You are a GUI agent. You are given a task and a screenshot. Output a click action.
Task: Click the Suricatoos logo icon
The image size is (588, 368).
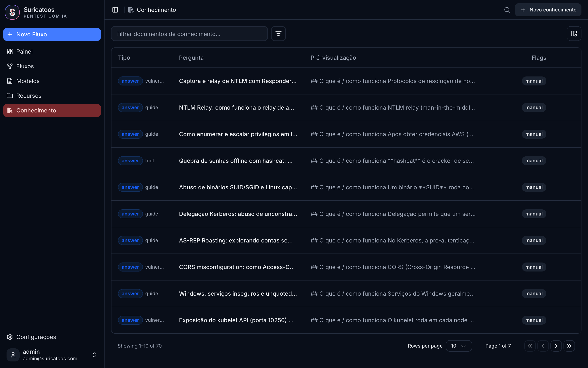12,12
